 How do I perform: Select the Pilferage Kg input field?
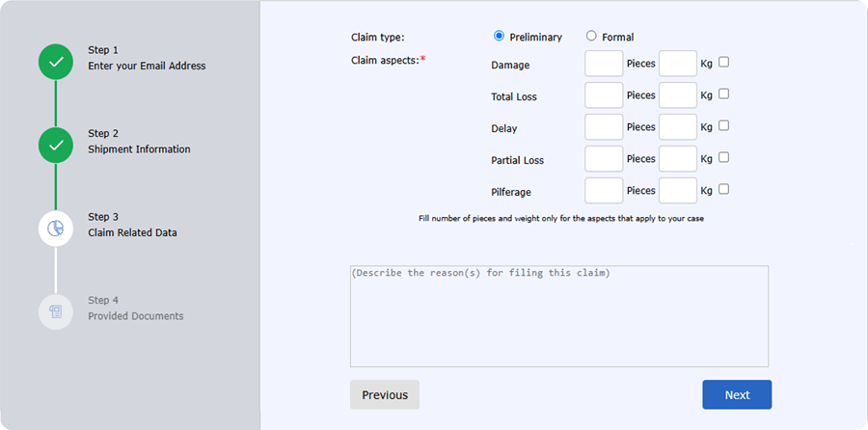pos(678,190)
